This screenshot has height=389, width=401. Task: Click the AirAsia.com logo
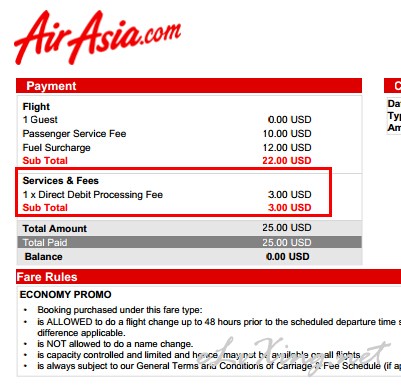click(97, 37)
